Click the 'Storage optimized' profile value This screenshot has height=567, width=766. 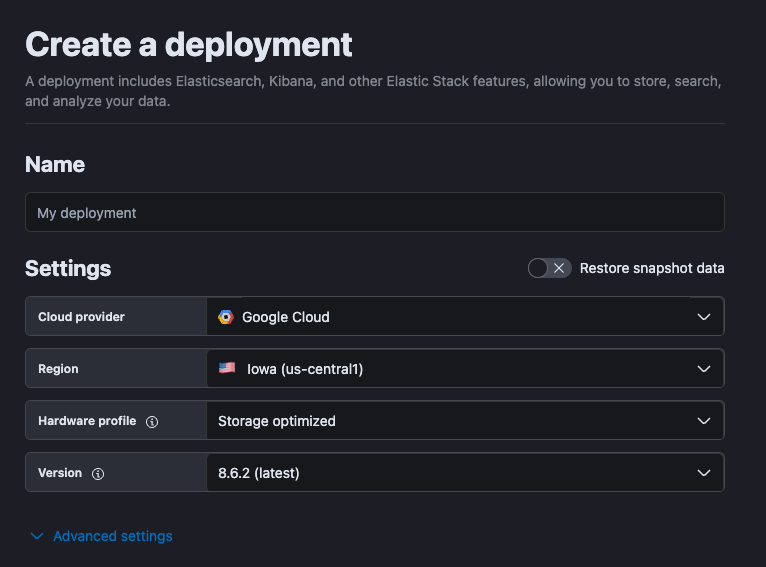click(x=277, y=421)
